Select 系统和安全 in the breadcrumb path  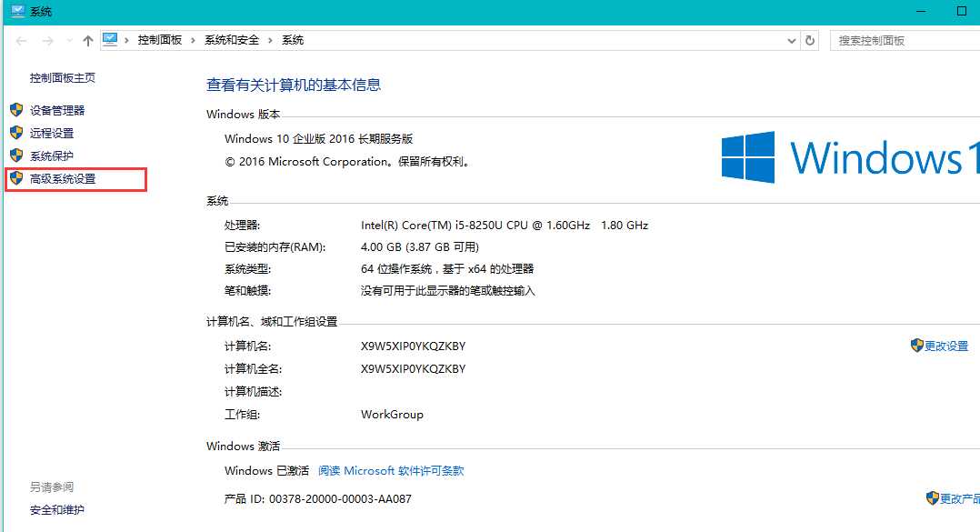click(x=231, y=40)
